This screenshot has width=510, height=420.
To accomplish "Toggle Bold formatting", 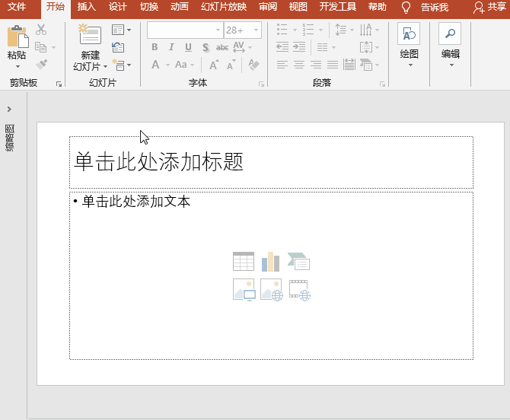I will pos(155,47).
